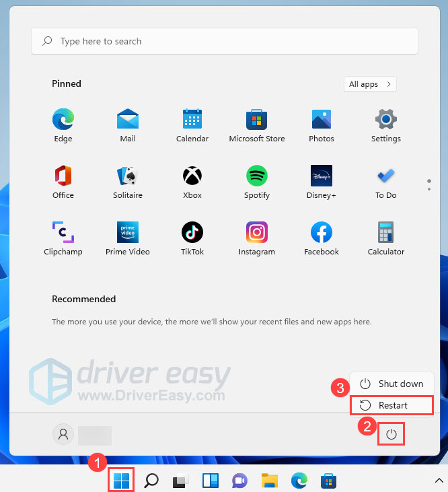Click the Type here to search field
448x492 pixels.
[224, 41]
